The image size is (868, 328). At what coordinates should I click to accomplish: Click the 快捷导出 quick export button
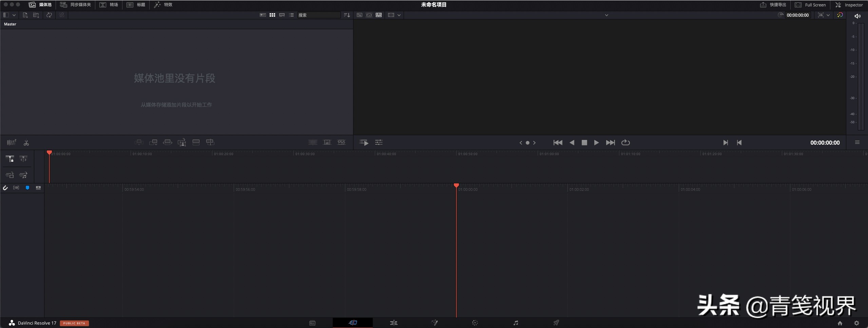(773, 5)
